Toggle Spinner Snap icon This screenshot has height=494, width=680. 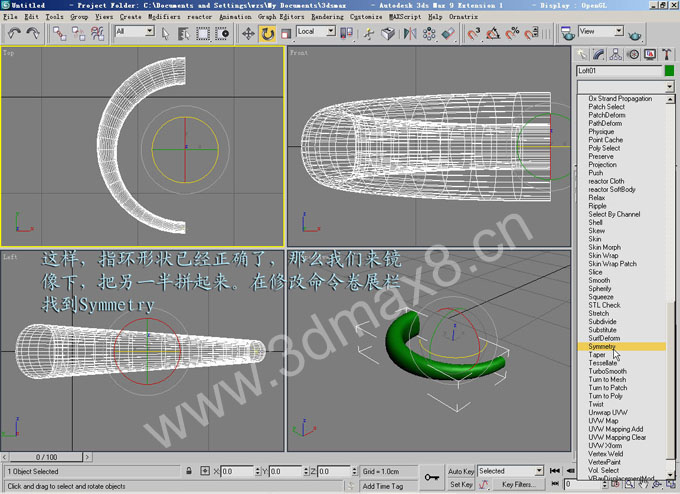531,33
